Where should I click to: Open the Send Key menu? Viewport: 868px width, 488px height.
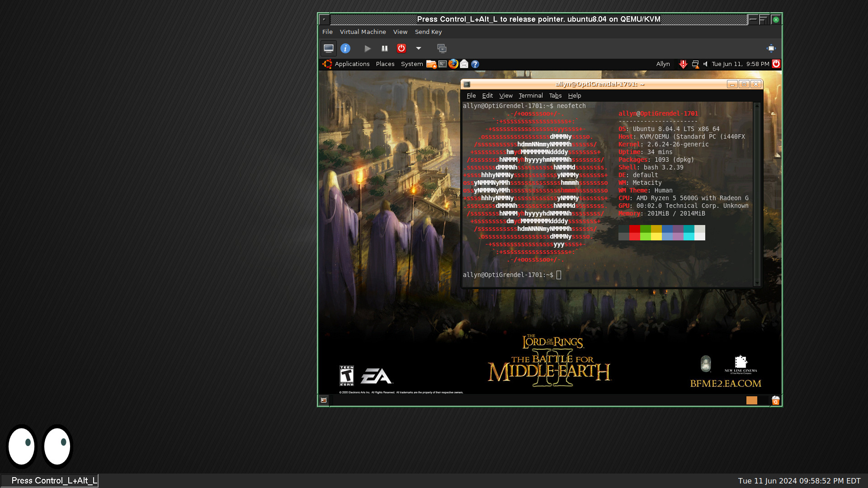428,32
